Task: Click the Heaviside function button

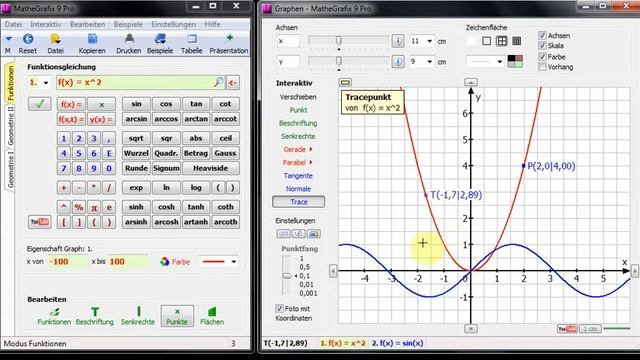Action: [x=211, y=168]
